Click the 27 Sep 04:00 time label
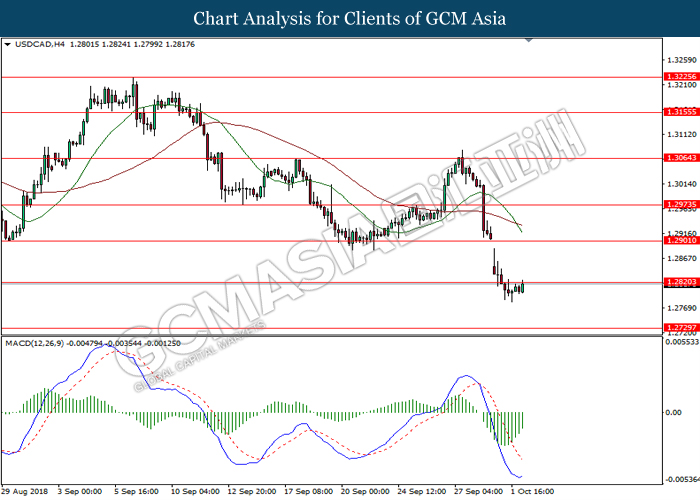The height and width of the screenshot is (500, 700). point(479,492)
